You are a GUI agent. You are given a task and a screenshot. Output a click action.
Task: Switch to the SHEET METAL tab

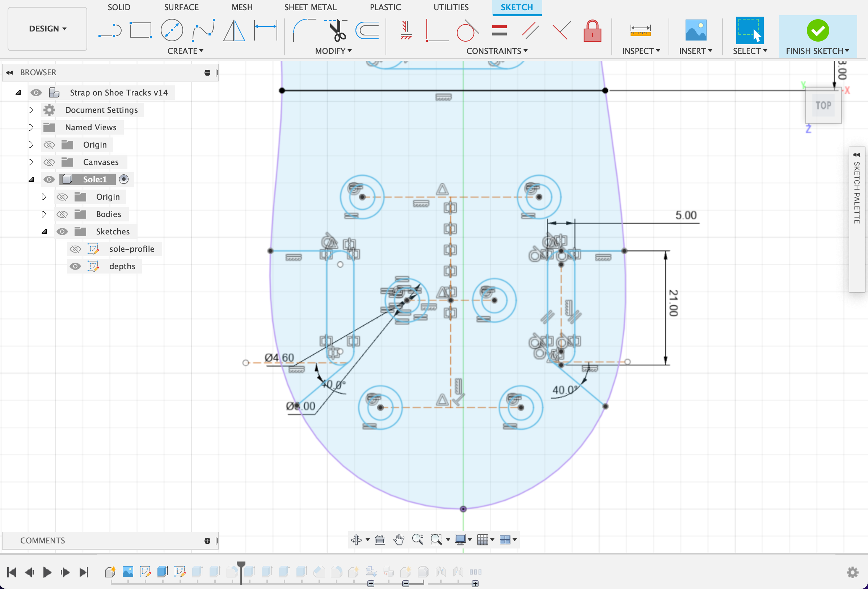tap(310, 7)
